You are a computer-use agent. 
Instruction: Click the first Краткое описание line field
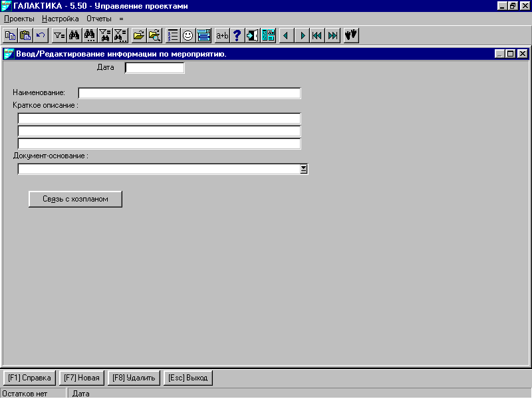click(x=159, y=118)
